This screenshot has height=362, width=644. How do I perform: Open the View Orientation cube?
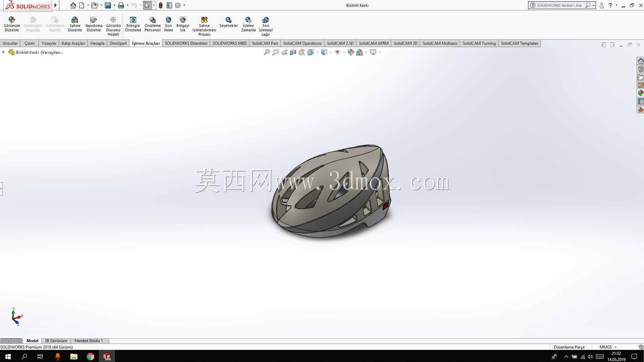click(x=311, y=52)
